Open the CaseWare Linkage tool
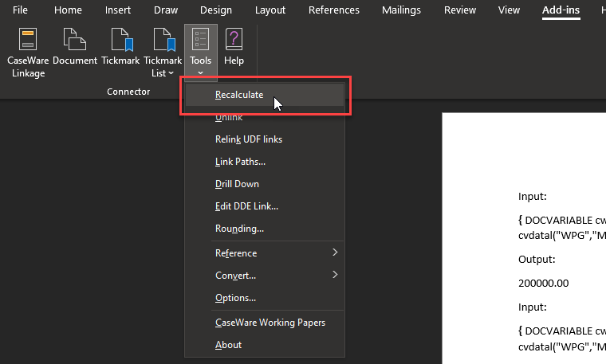This screenshot has width=606, height=364. (28, 52)
